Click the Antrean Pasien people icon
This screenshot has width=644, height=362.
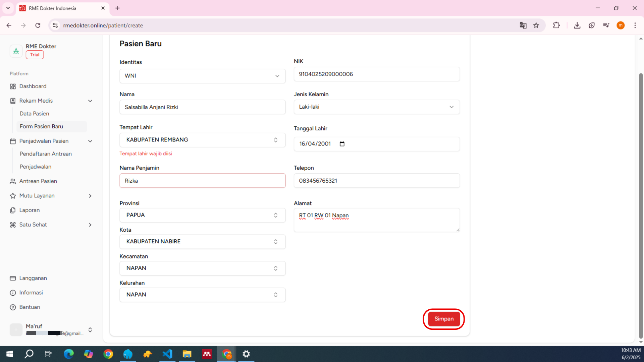tap(13, 181)
